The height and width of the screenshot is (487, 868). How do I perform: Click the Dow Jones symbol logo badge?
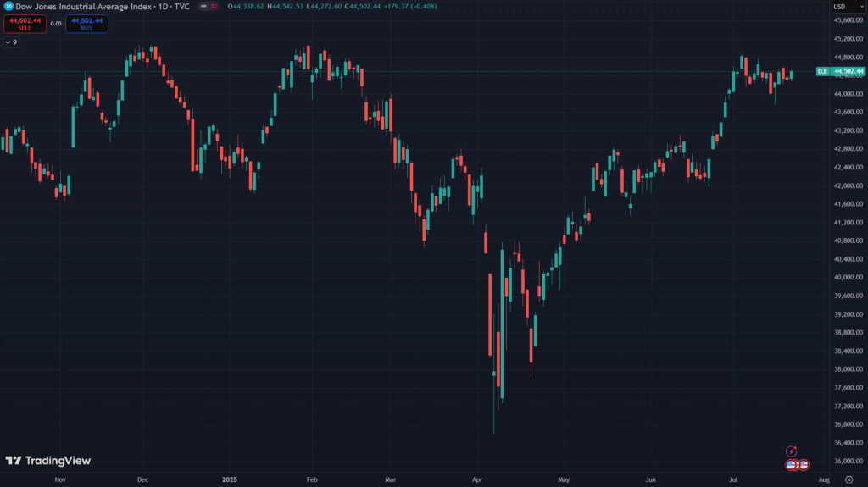pyautogui.click(x=8, y=6)
